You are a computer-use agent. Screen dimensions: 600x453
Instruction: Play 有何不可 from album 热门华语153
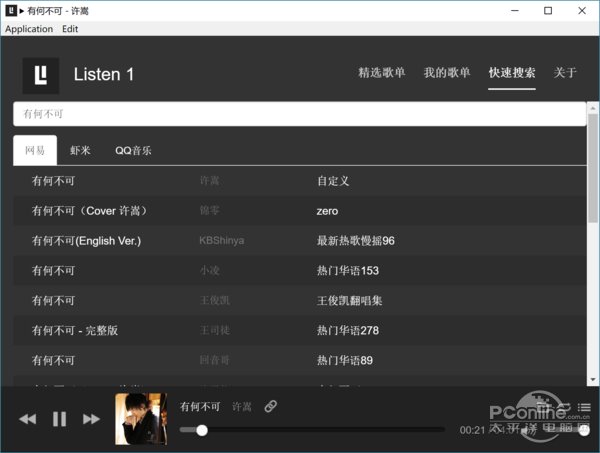[53, 270]
